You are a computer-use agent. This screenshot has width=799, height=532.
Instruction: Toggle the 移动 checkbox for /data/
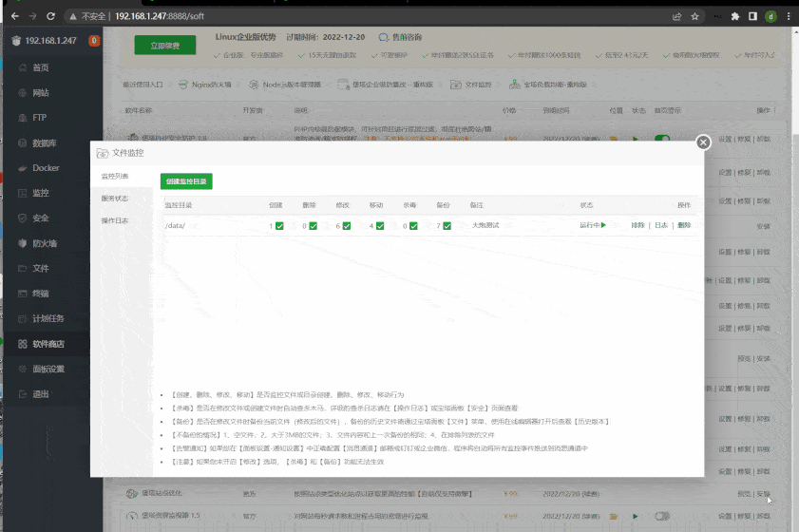point(380,226)
